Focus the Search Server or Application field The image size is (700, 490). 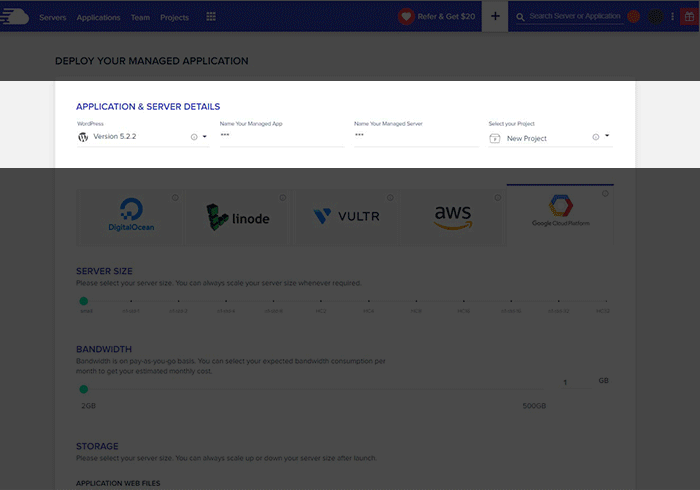(x=575, y=16)
